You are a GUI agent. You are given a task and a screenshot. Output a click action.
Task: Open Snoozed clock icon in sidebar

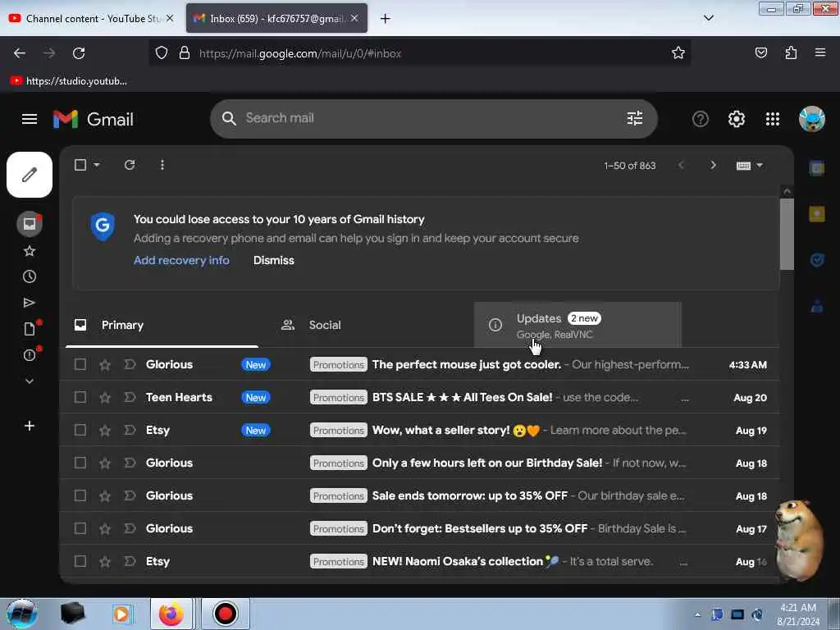click(x=30, y=276)
